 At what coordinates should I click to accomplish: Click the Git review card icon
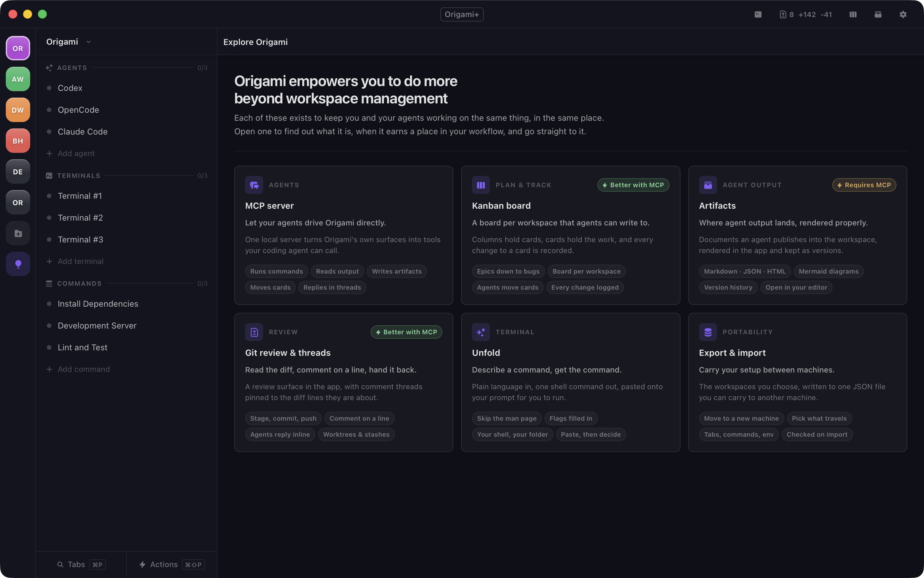click(254, 332)
